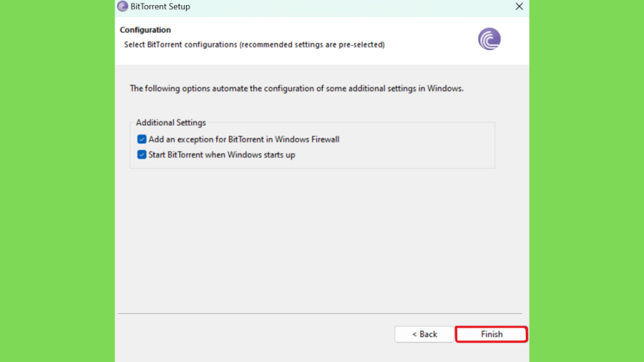The width and height of the screenshot is (644, 362).
Task: Uncheck the Windows Firewall exception checkbox
Action: pyautogui.click(x=142, y=139)
